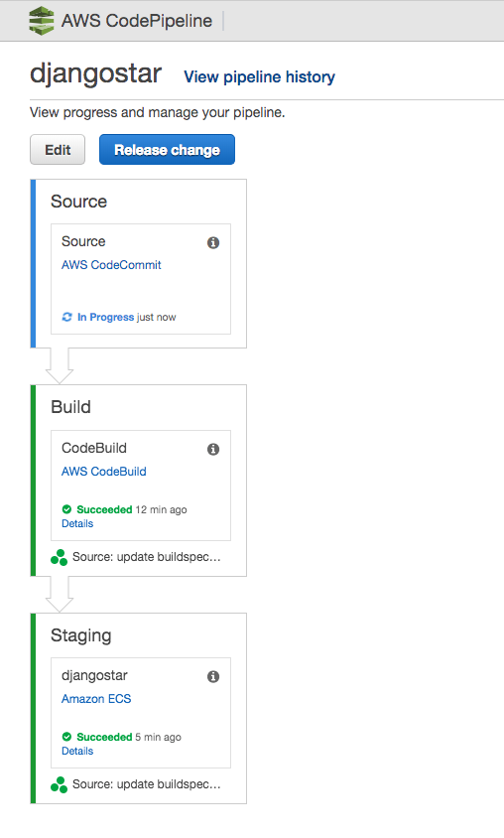This screenshot has width=504, height=838.
Task: Open info icon on CodeBuild action
Action: point(213,449)
